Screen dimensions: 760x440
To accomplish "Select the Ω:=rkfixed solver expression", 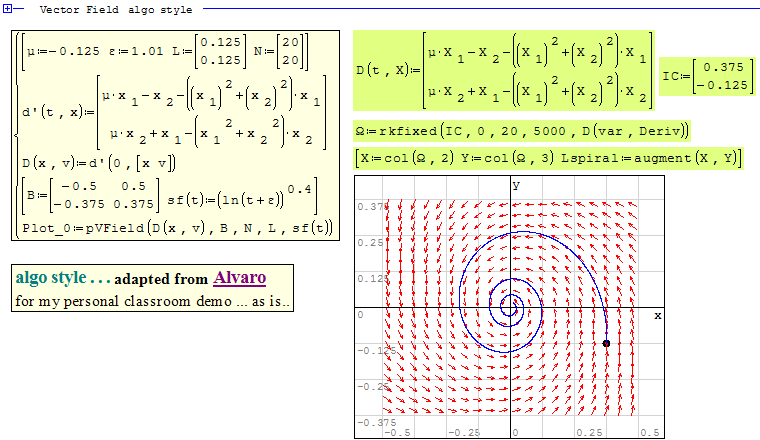I will (520, 132).
